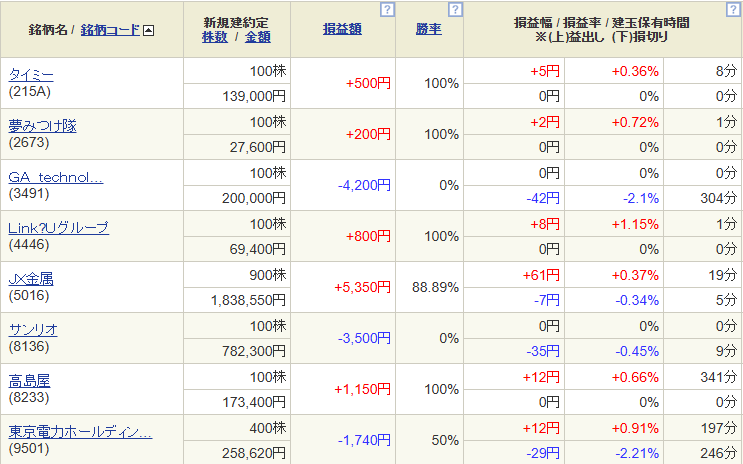
Task: Open the タイミー stock link
Action: point(31,75)
